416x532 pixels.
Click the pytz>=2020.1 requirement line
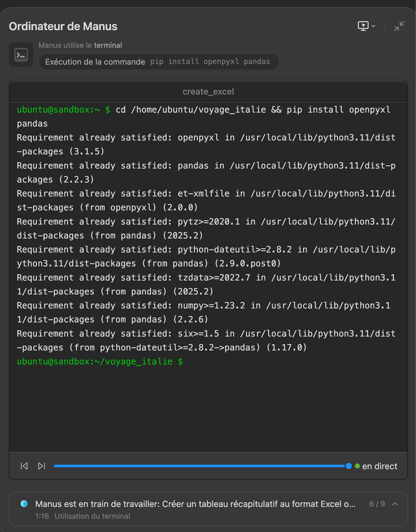(x=206, y=228)
